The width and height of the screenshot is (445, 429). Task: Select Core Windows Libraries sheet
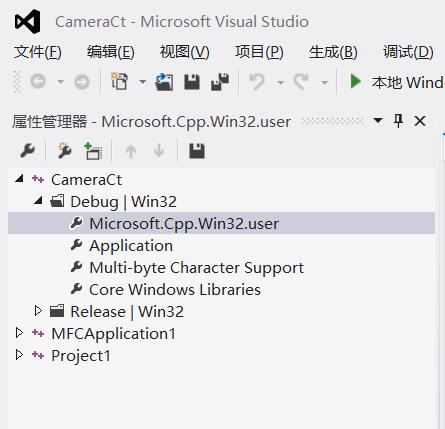pyautogui.click(x=175, y=289)
